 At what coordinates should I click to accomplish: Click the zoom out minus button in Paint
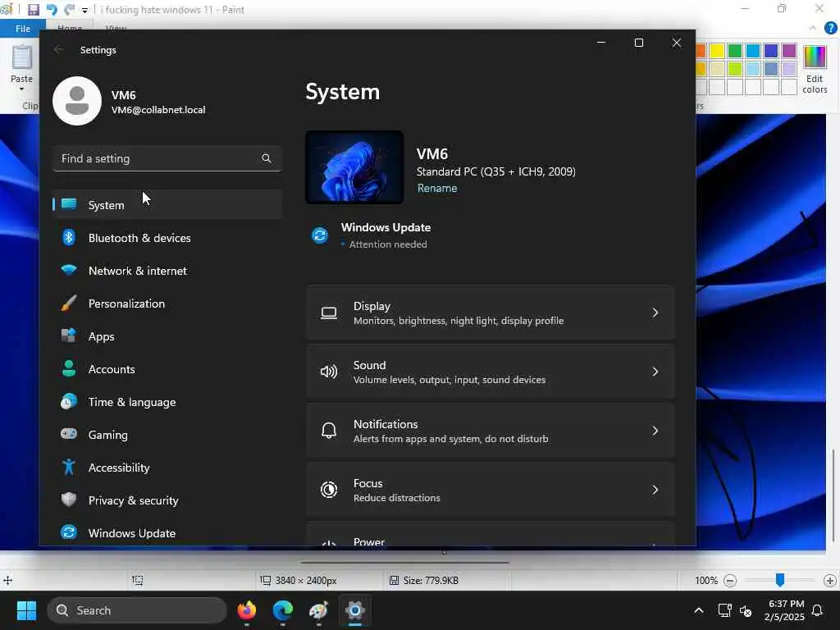[x=729, y=580]
